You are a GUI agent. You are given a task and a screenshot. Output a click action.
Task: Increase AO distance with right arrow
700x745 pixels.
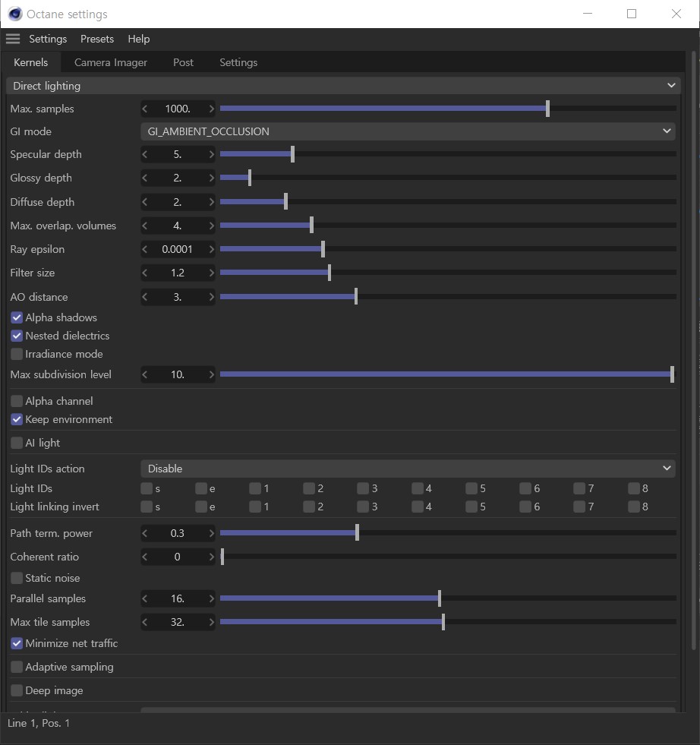coord(211,297)
